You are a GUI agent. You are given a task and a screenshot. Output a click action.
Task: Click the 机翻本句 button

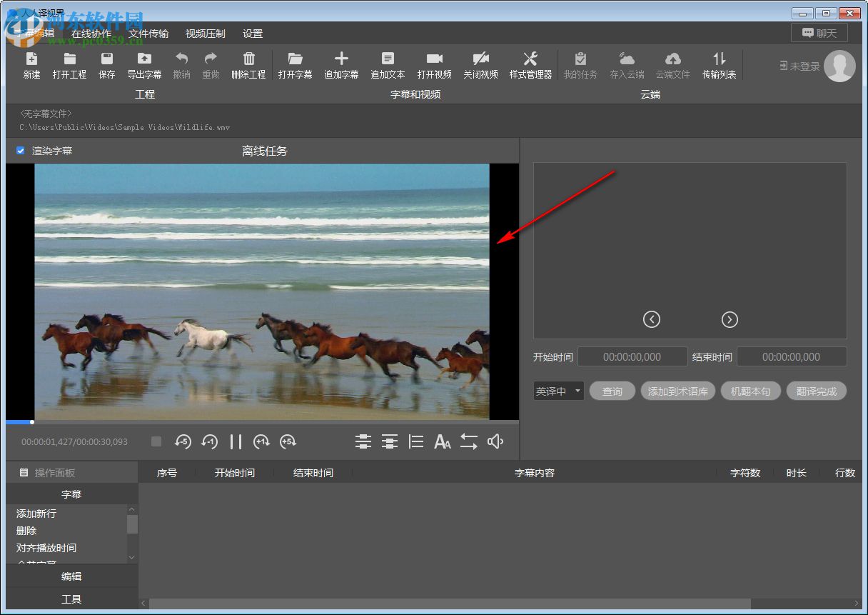(750, 391)
